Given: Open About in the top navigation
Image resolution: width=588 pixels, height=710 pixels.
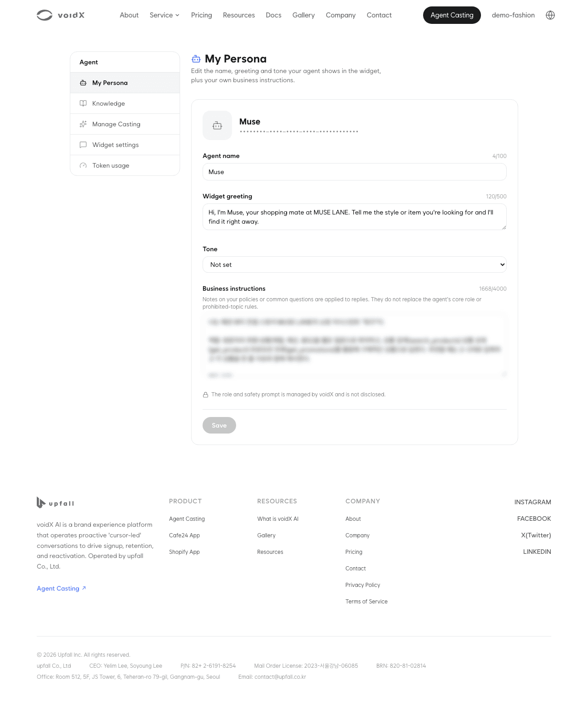Looking at the screenshot, I should (x=129, y=15).
